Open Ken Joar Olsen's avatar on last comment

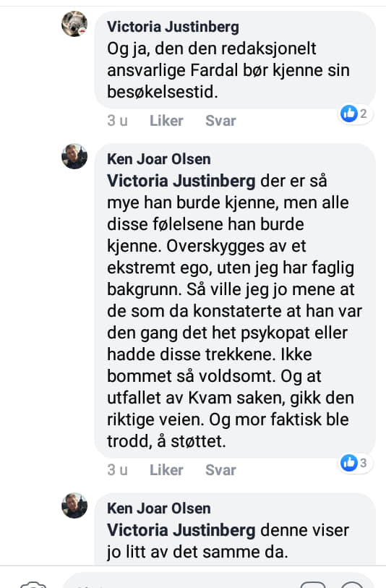point(74,506)
